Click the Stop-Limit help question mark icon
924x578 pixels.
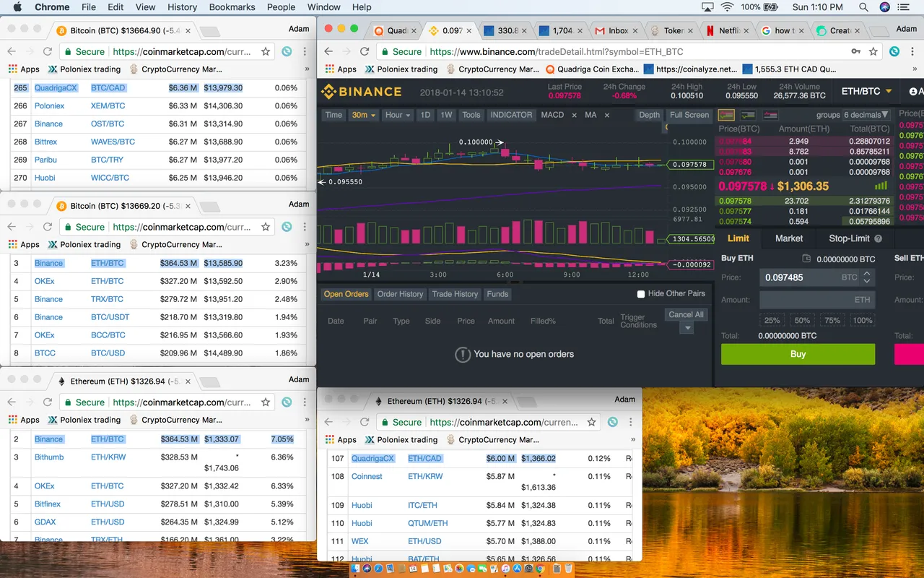tap(879, 238)
